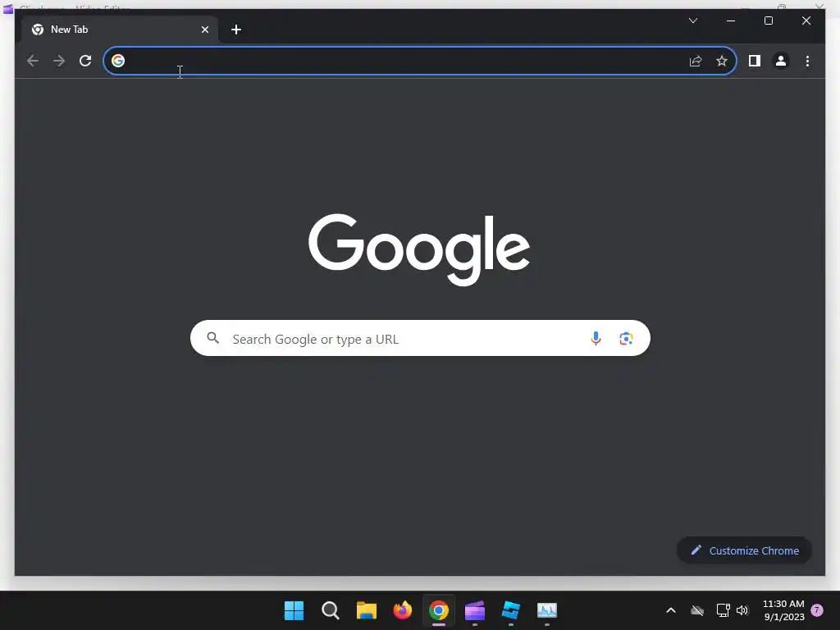Bookmark this tab with the star icon
Screen dimensions: 840x630
(722, 61)
